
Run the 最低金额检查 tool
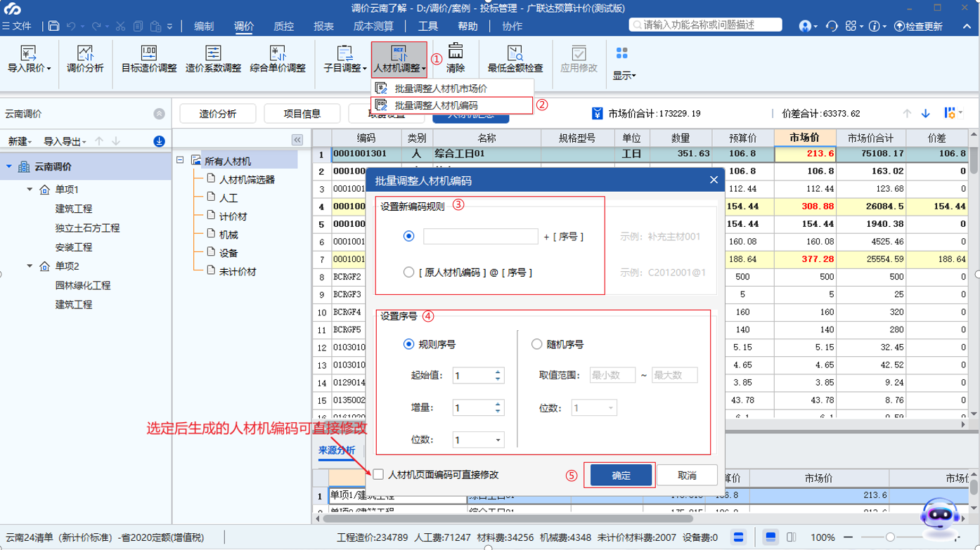(x=515, y=58)
